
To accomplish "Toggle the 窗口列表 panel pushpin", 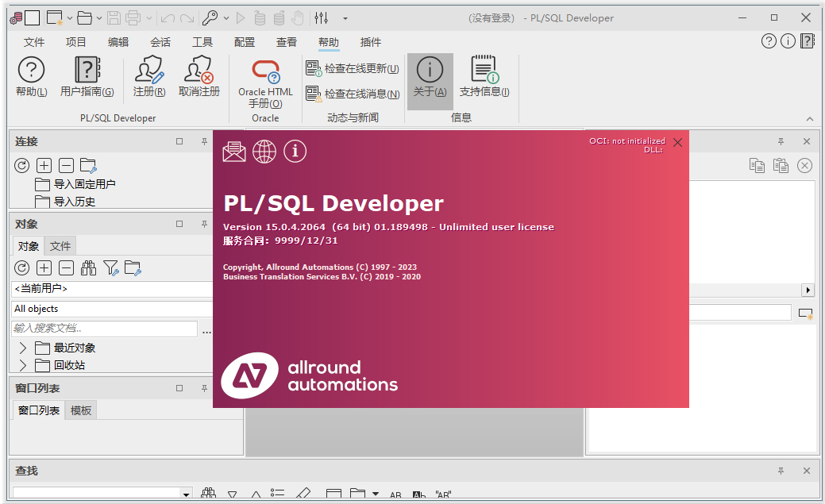I will pyautogui.click(x=203, y=387).
